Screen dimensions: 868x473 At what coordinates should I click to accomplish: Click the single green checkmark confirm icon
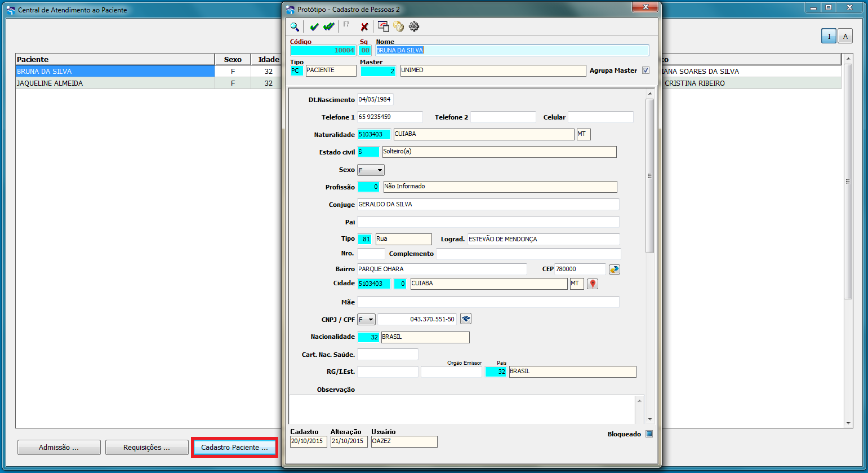tap(314, 26)
